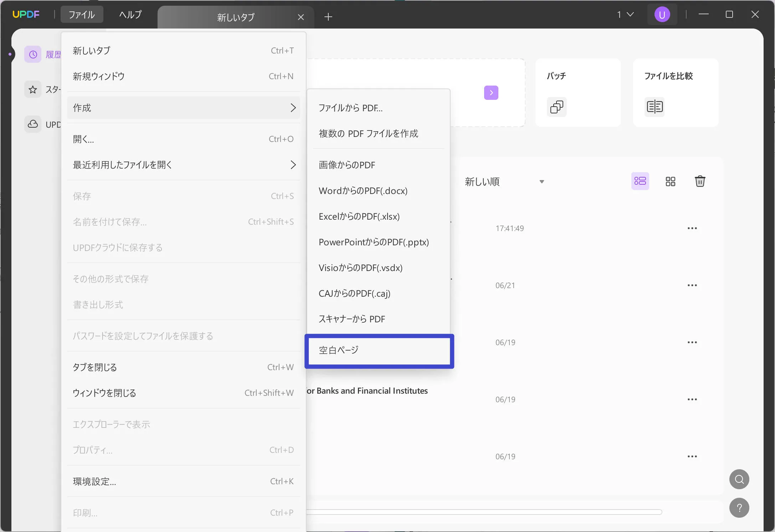775x532 pixels.
Task: Select 新しいタブ menu item
Action: click(x=184, y=51)
